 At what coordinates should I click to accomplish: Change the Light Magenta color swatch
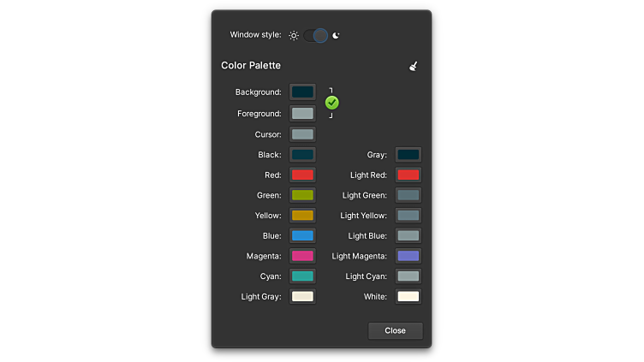pyautogui.click(x=408, y=256)
